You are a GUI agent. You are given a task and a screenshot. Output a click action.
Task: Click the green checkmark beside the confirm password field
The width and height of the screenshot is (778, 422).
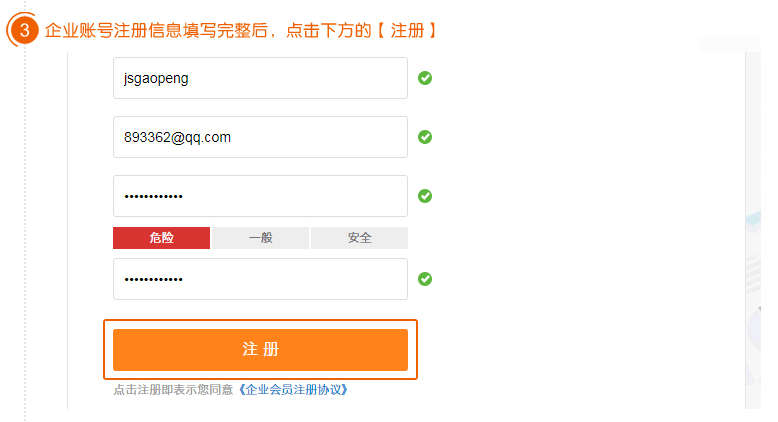coord(425,279)
